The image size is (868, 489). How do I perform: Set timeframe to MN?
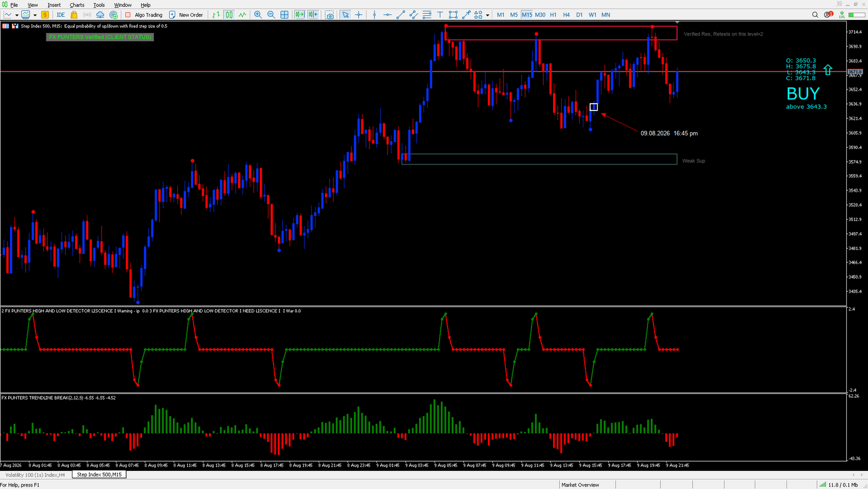click(606, 15)
